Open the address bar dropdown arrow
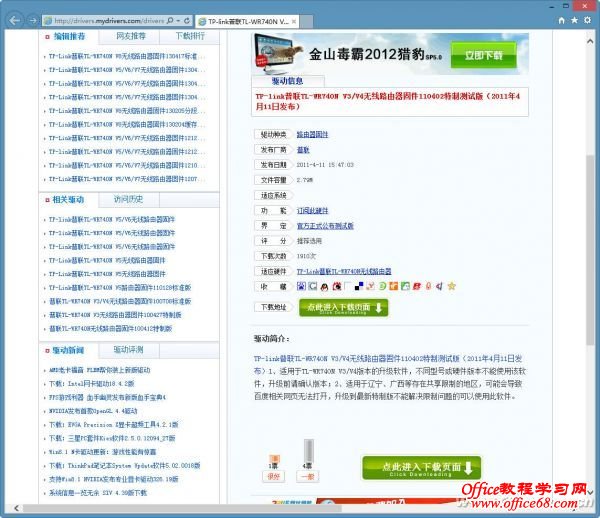Image resolution: width=600 pixels, height=518 pixels. tap(178, 21)
